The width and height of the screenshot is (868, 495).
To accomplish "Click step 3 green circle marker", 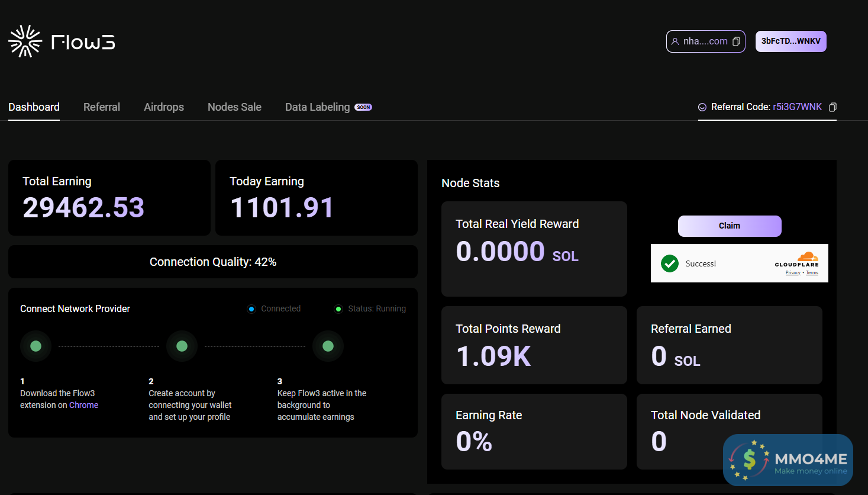I will (x=328, y=346).
